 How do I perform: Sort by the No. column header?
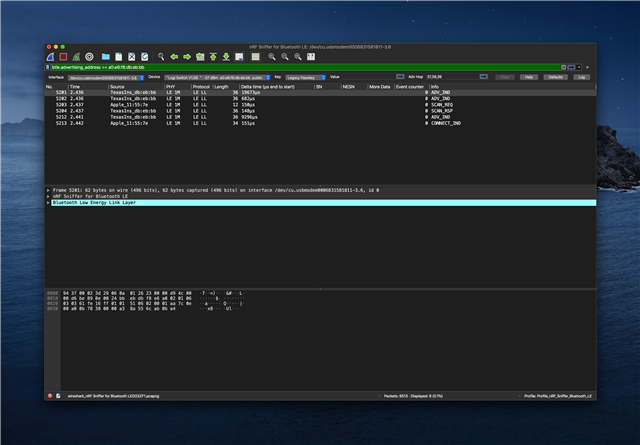pos(56,87)
